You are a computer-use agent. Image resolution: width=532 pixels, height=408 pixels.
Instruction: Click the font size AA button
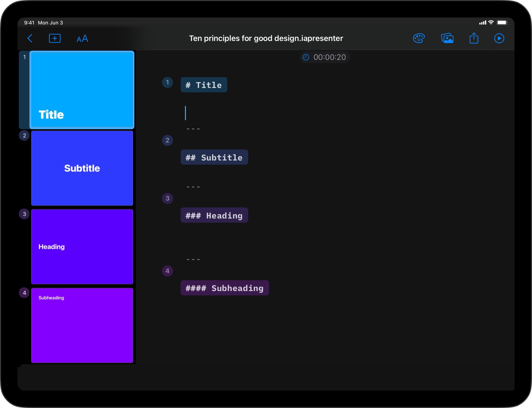coord(82,38)
